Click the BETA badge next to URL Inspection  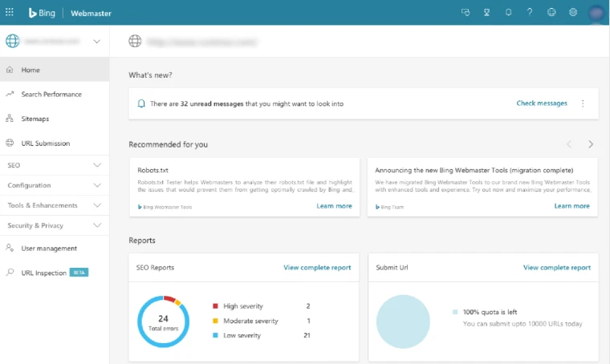[x=79, y=273]
